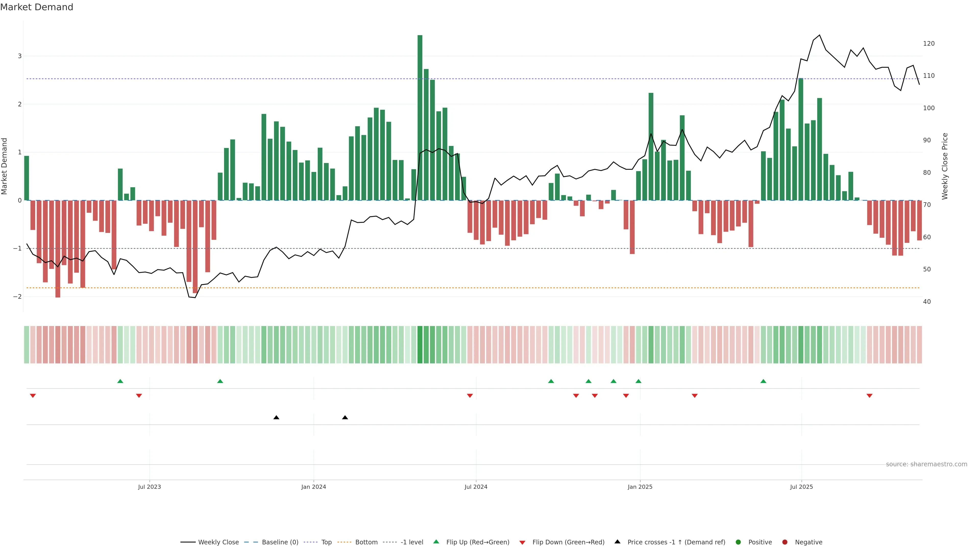
Task: Click the Positive green dot legend
Action: click(x=738, y=542)
